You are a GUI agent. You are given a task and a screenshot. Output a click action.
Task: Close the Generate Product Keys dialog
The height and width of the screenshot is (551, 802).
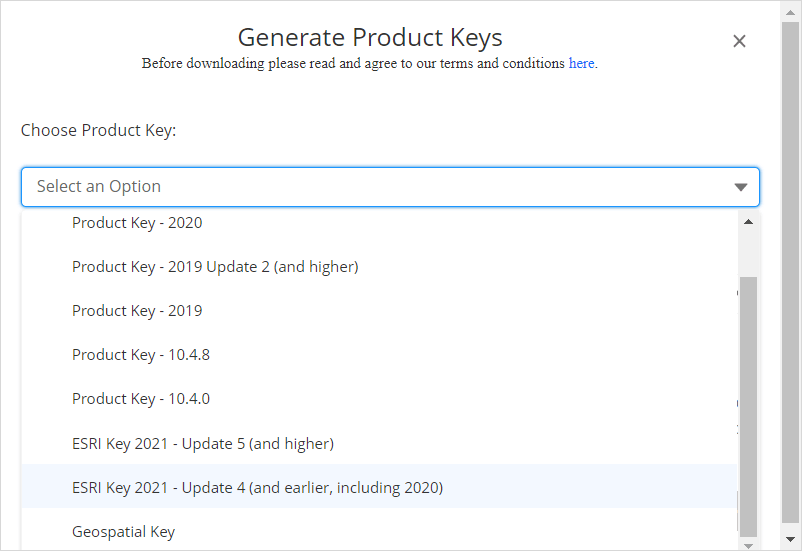pyautogui.click(x=739, y=41)
